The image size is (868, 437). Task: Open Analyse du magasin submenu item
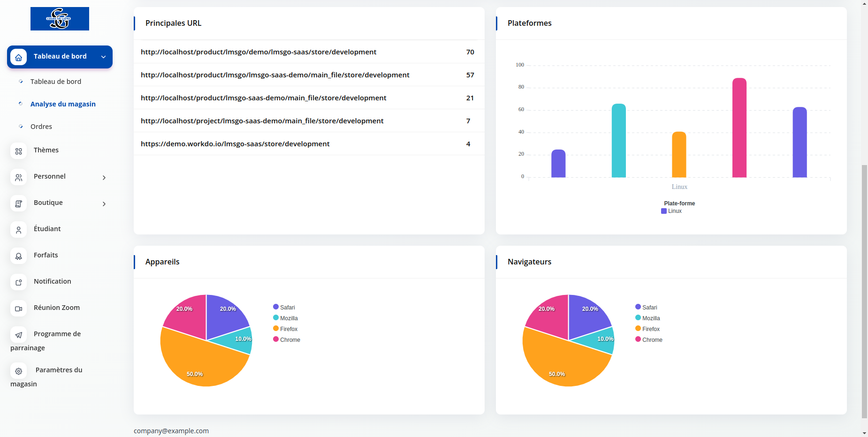[x=63, y=104]
